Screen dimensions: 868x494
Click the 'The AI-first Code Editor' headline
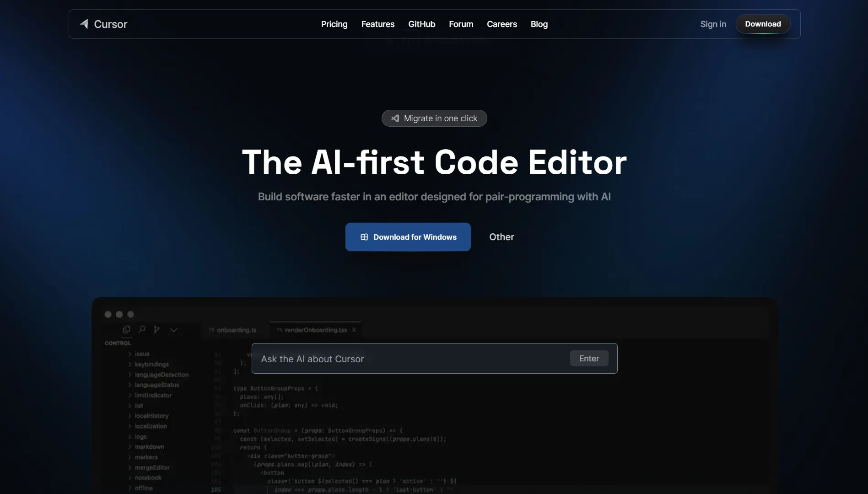point(434,162)
